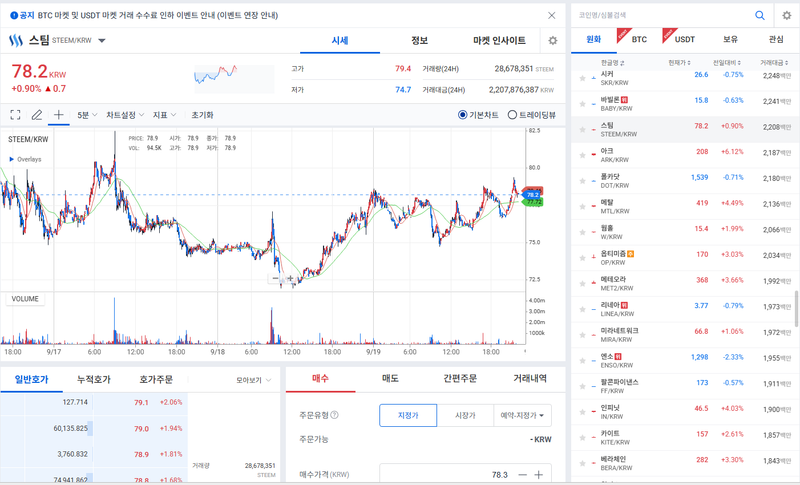Image resolution: width=800 pixels, height=485 pixels.
Task: Choose the 시장가 order type button
Action: tap(465, 415)
